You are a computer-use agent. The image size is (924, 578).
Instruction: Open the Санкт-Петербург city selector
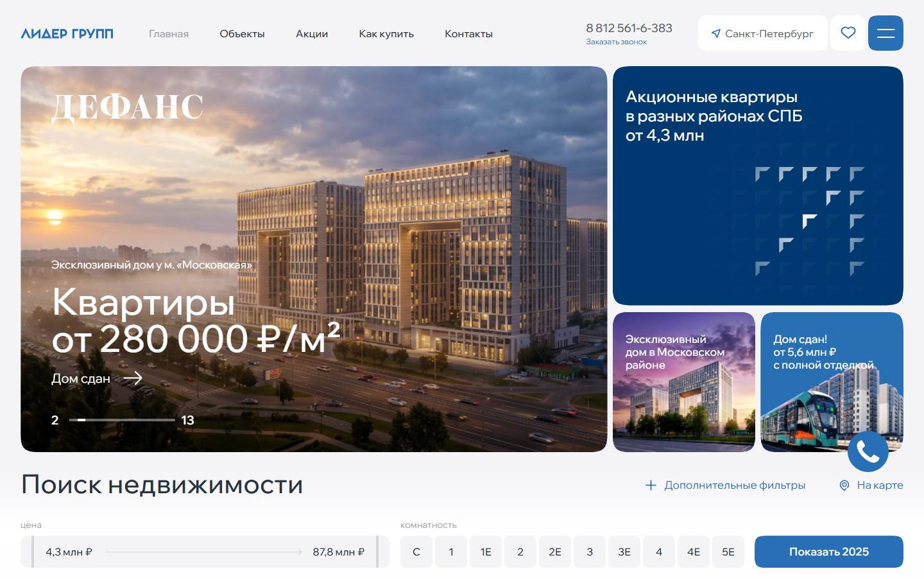click(x=763, y=33)
